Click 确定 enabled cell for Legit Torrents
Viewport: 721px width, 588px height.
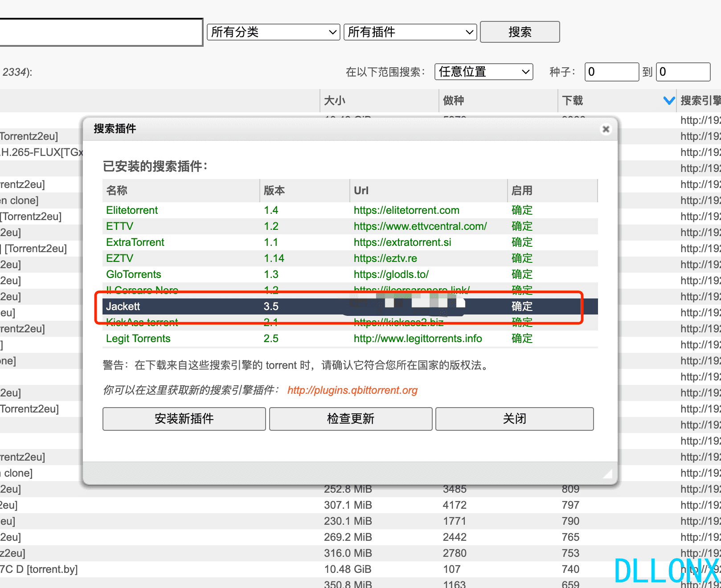click(x=522, y=339)
